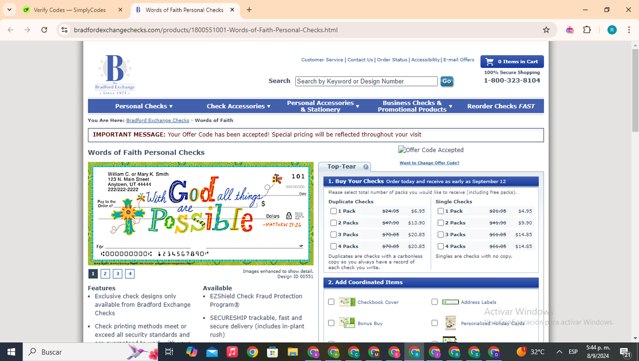Check the Checkbook Cover checkbox
The image size is (639, 361).
coord(331,302)
